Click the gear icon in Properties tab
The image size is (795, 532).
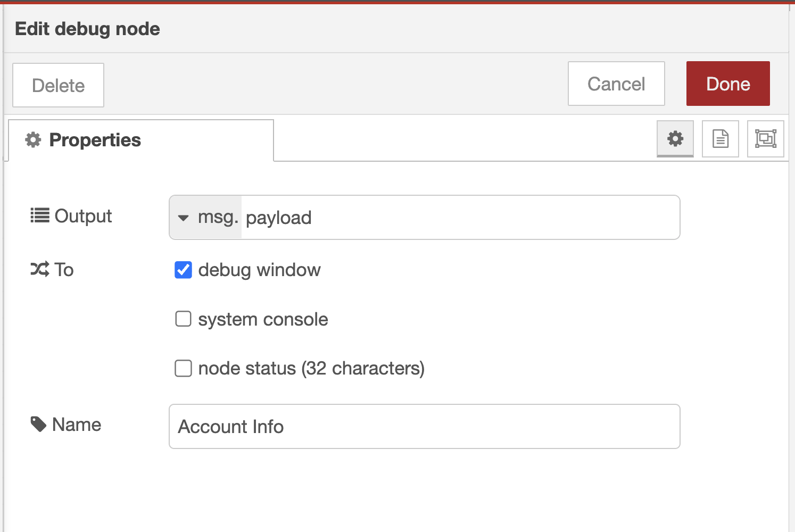[33, 140]
